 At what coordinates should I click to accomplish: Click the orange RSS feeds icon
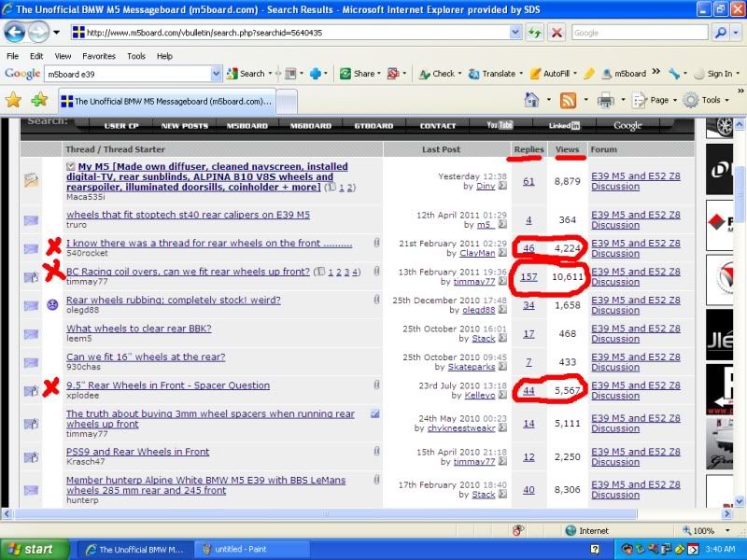[568, 100]
